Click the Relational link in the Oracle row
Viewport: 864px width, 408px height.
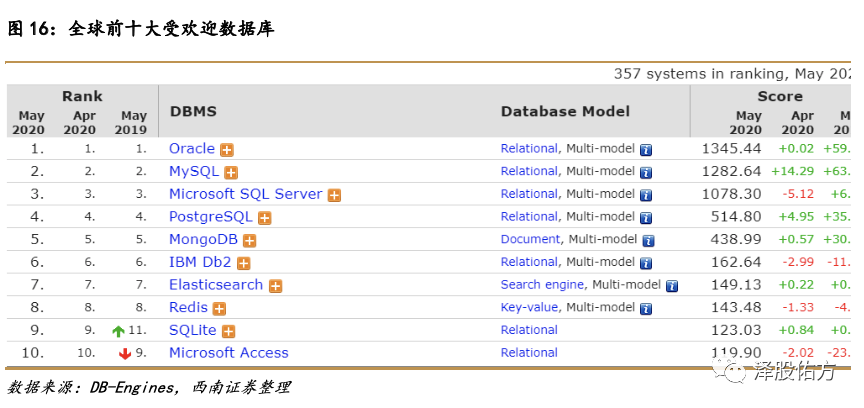529,148
